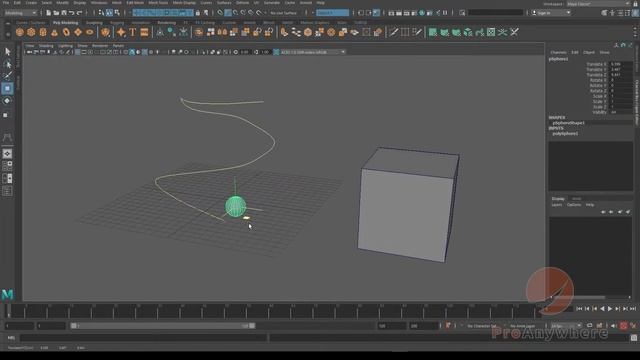Open the frames-per-second dropdown
The image size is (640, 360).
click(x=566, y=326)
